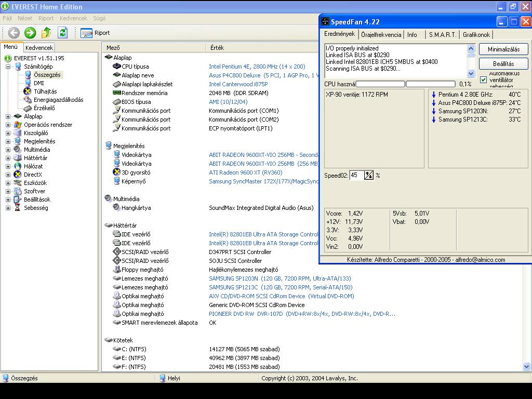Click the Minimalizálás button in SpeedFan
This screenshot has height=399, width=532.
(x=503, y=49)
